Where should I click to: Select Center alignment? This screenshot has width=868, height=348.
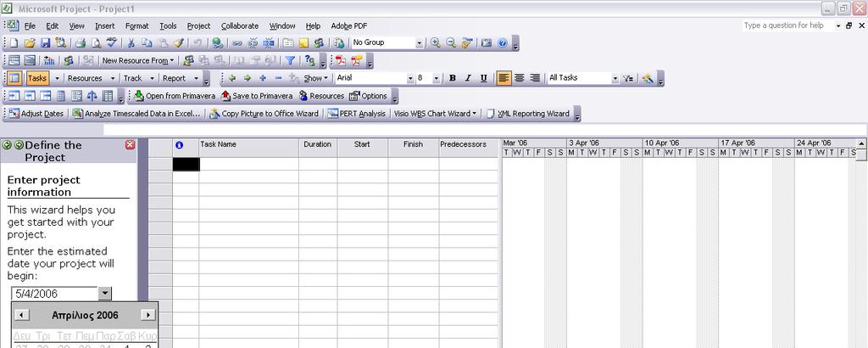pyautogui.click(x=520, y=78)
